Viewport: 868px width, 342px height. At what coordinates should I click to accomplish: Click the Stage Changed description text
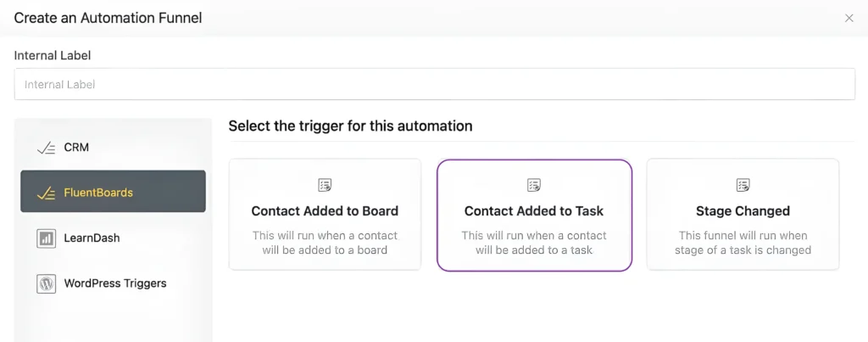(743, 243)
